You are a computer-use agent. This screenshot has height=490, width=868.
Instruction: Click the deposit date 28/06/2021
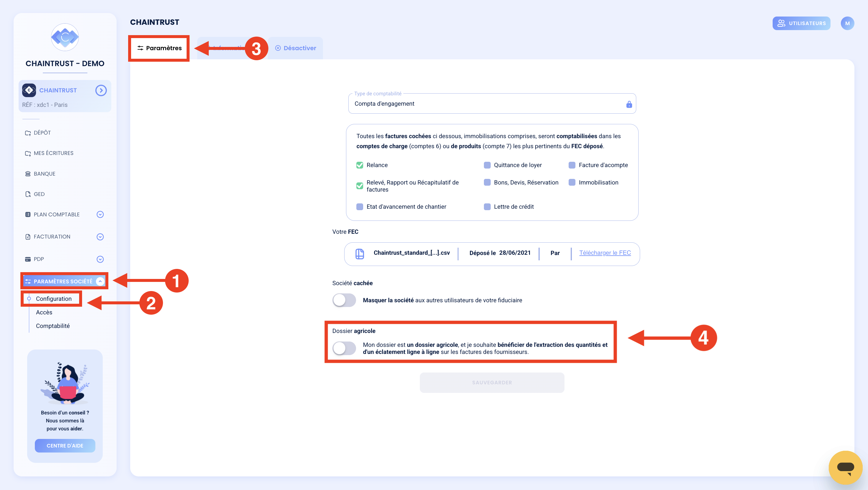click(x=515, y=253)
